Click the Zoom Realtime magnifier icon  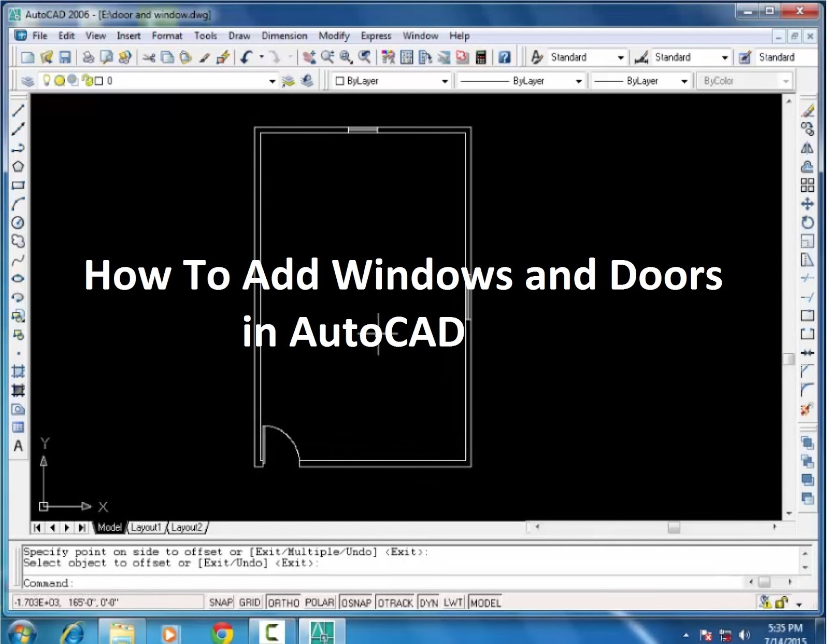(327, 57)
